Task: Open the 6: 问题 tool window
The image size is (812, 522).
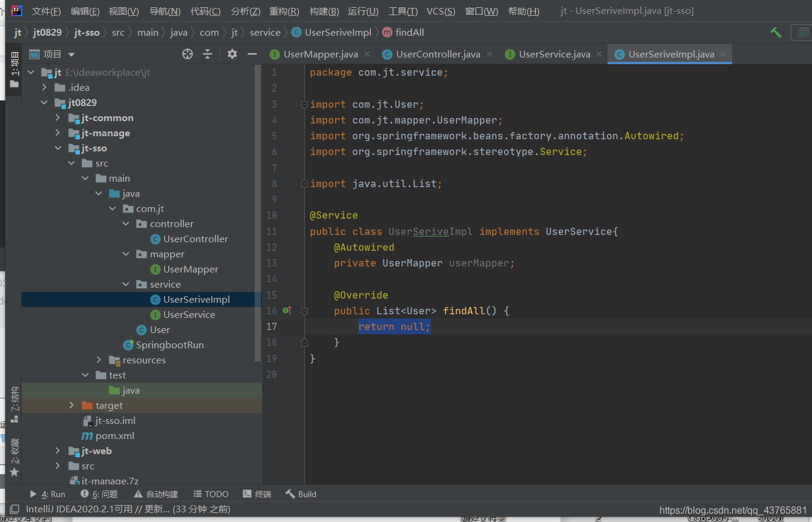Action: coord(99,494)
